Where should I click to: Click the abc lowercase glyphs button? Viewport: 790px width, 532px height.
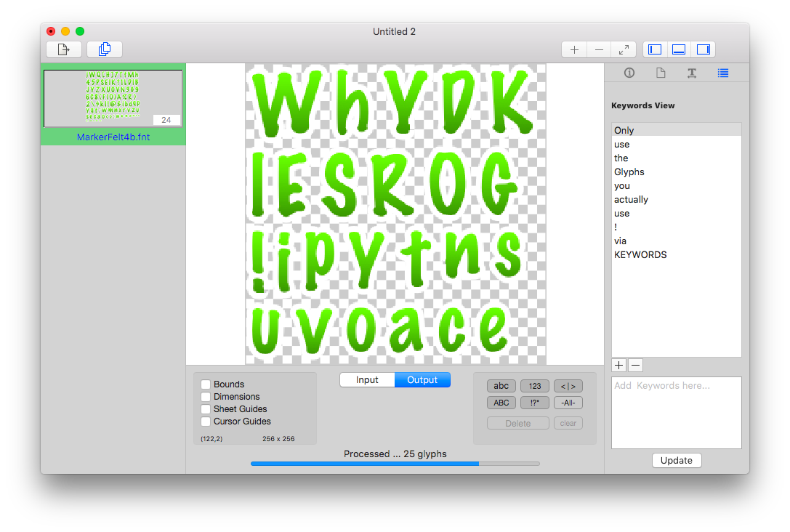(x=501, y=386)
